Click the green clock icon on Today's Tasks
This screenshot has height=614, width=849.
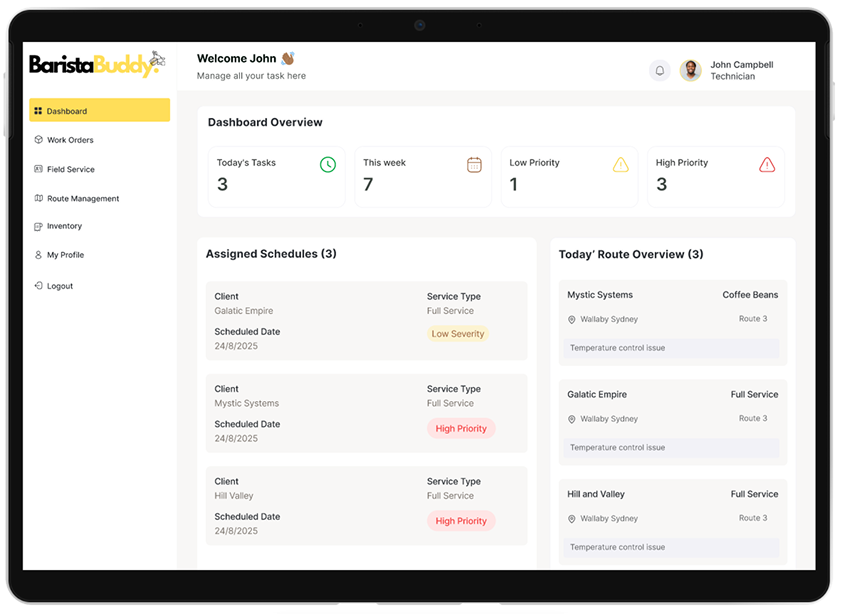coord(328,165)
